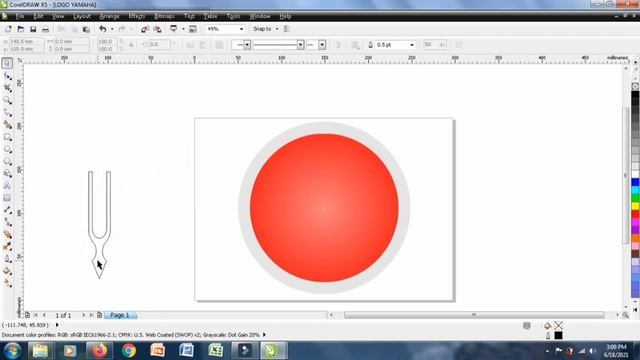The height and width of the screenshot is (360, 640).
Task: Open the Effects menu
Action: coord(137,16)
